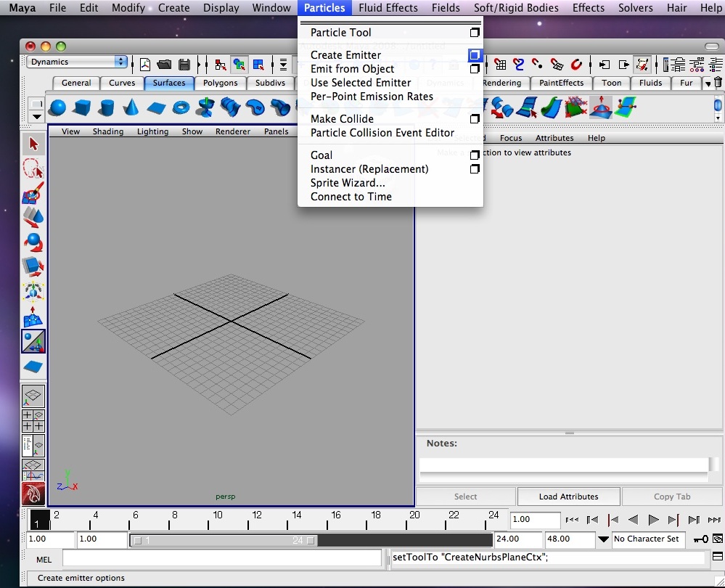
Task: Play the animation forward
Action: click(x=653, y=520)
